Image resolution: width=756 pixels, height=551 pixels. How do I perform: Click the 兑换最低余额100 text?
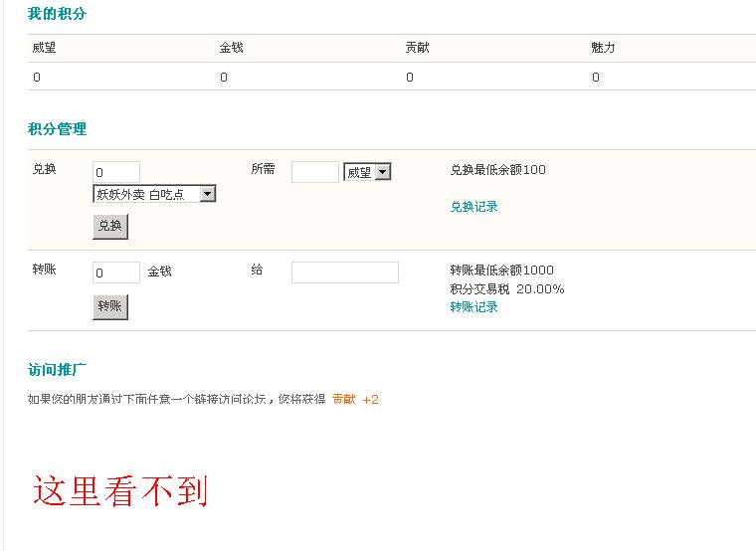pyautogui.click(x=498, y=170)
